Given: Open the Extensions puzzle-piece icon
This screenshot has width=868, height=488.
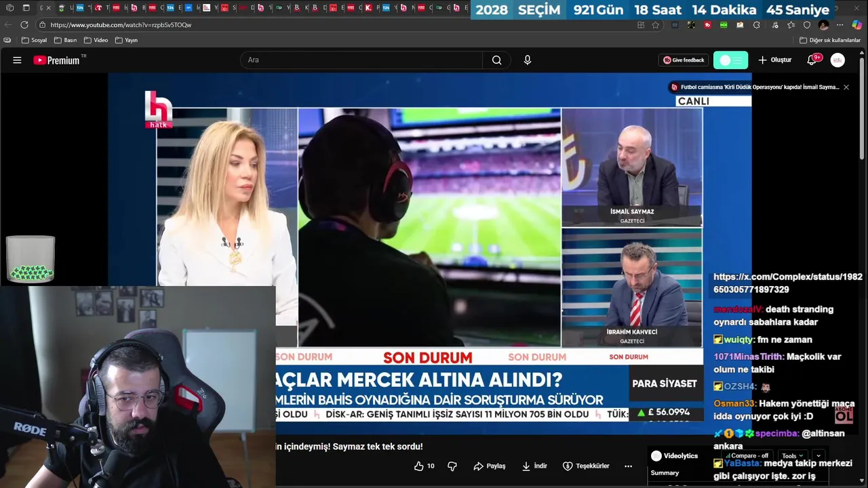Looking at the screenshot, I should (x=757, y=25).
